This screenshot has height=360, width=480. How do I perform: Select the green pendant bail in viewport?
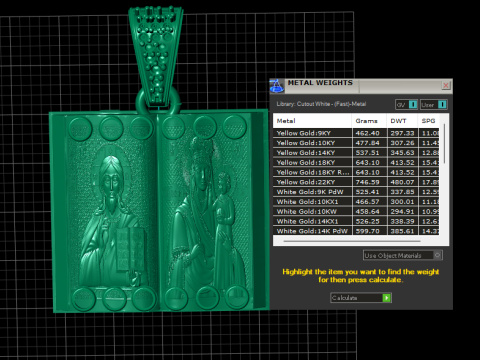tap(156, 57)
